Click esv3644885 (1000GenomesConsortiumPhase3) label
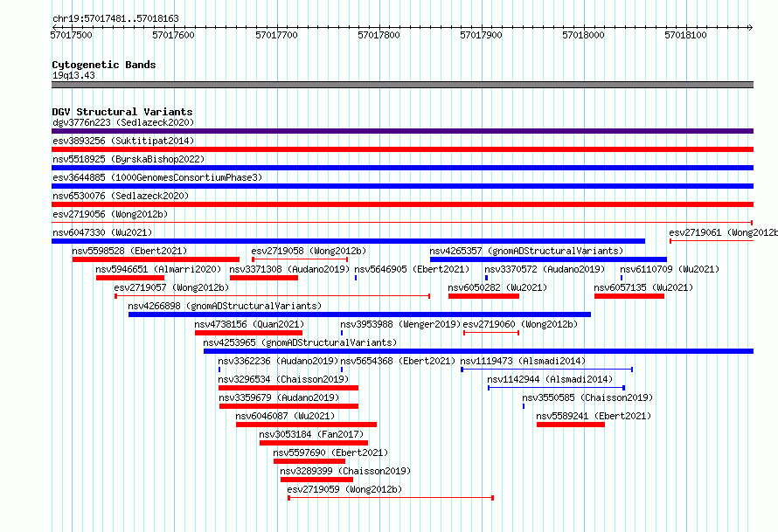Screen dimensions: 778x532 (157, 177)
